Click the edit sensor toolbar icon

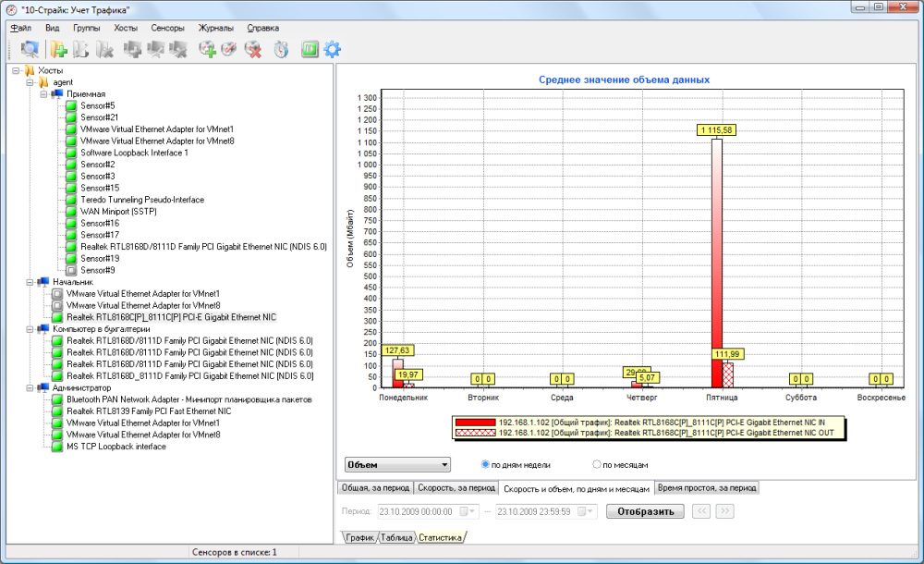[229, 50]
